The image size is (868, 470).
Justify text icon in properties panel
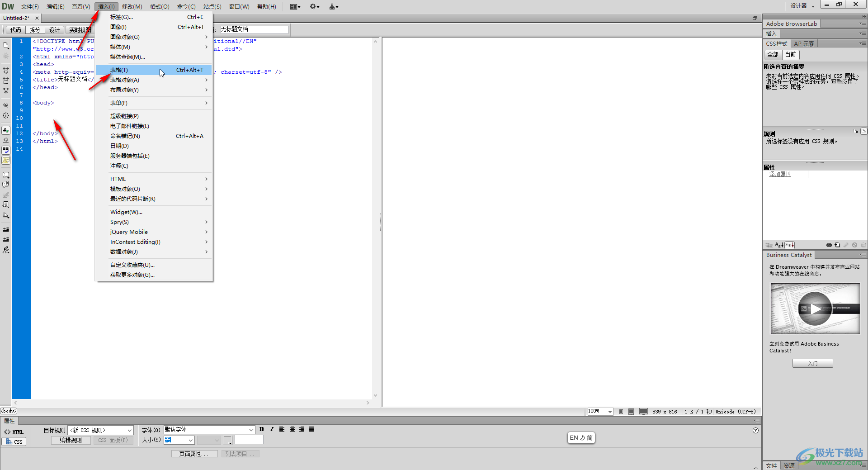pos(311,429)
